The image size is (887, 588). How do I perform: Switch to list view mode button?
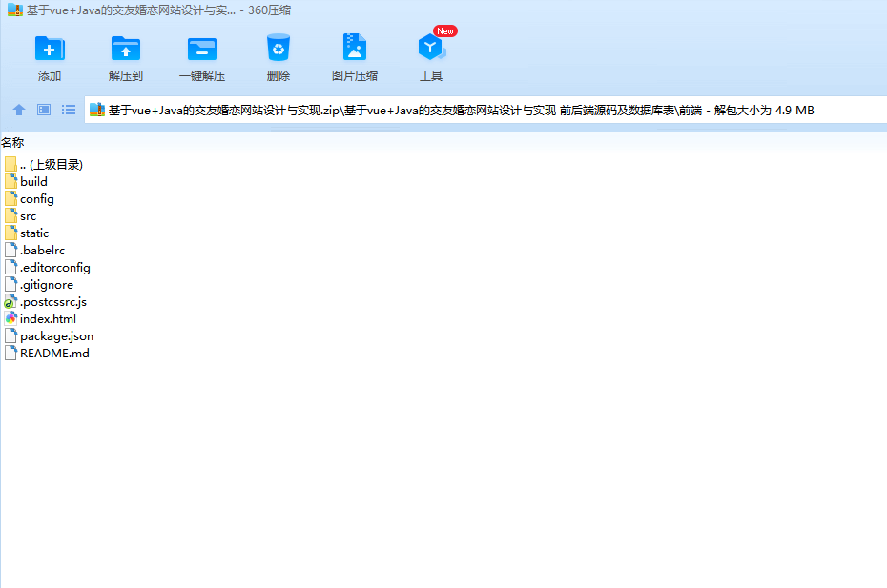pyautogui.click(x=69, y=110)
